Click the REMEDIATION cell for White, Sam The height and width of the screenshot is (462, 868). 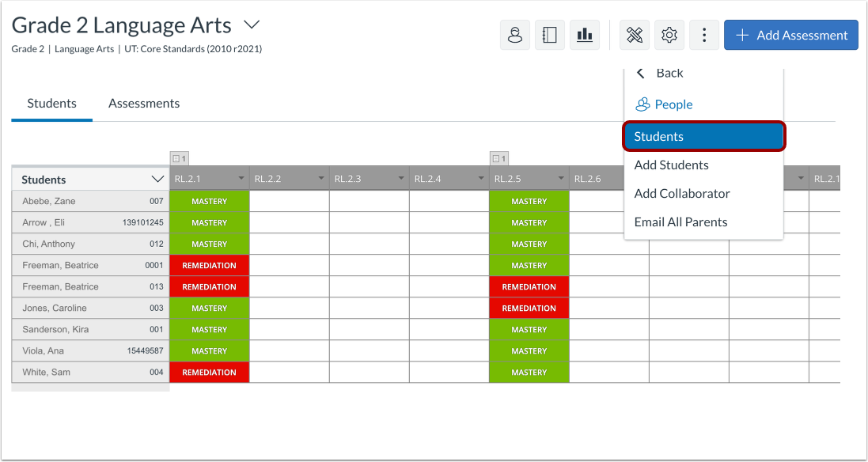tap(208, 372)
